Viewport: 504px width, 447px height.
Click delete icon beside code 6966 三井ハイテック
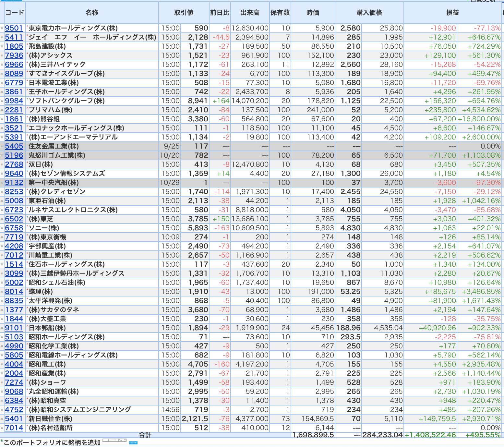2,65
